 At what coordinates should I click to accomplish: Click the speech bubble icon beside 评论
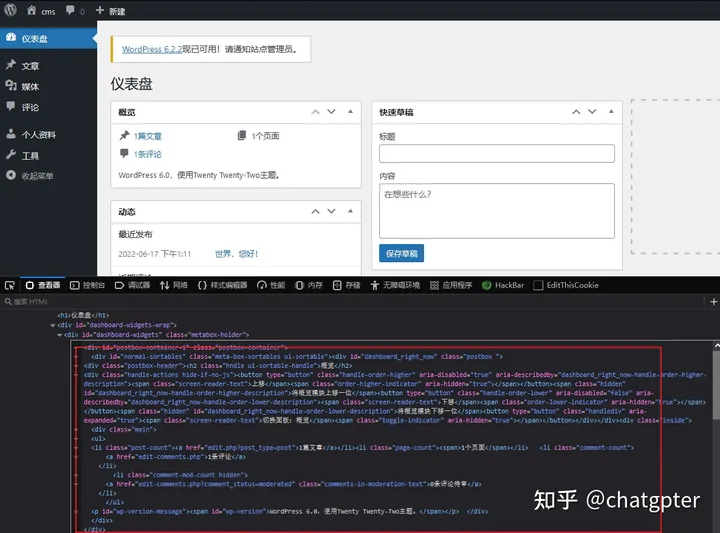click(11, 106)
